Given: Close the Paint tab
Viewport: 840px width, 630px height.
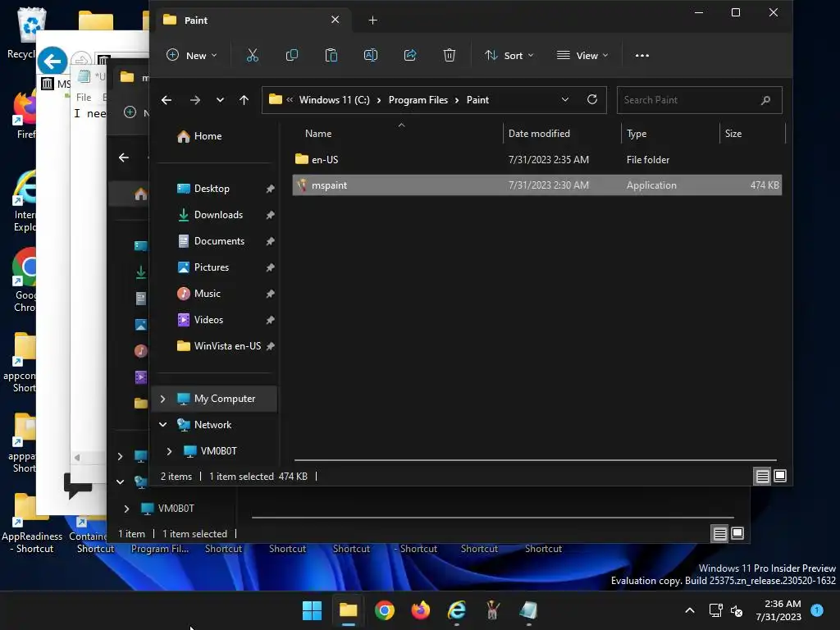Looking at the screenshot, I should 335,20.
